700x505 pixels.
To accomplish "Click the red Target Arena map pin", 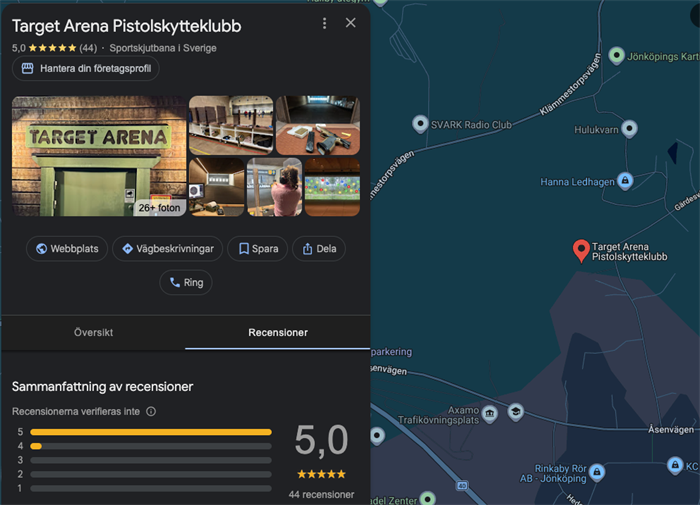I will [580, 250].
